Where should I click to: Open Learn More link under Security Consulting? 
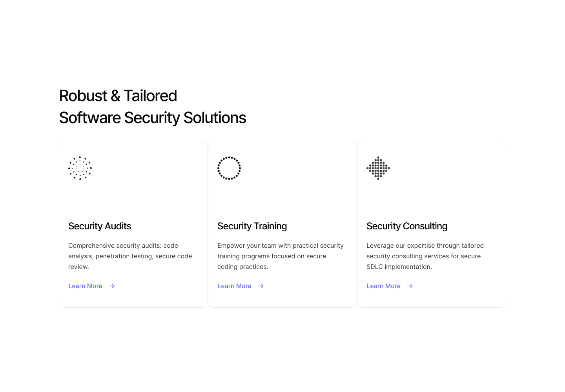tap(383, 286)
